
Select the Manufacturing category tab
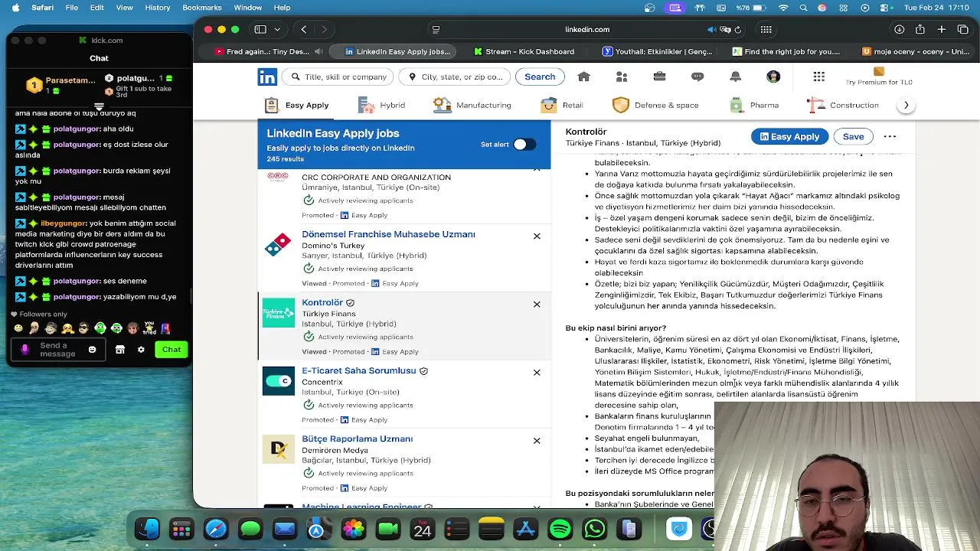(x=472, y=105)
